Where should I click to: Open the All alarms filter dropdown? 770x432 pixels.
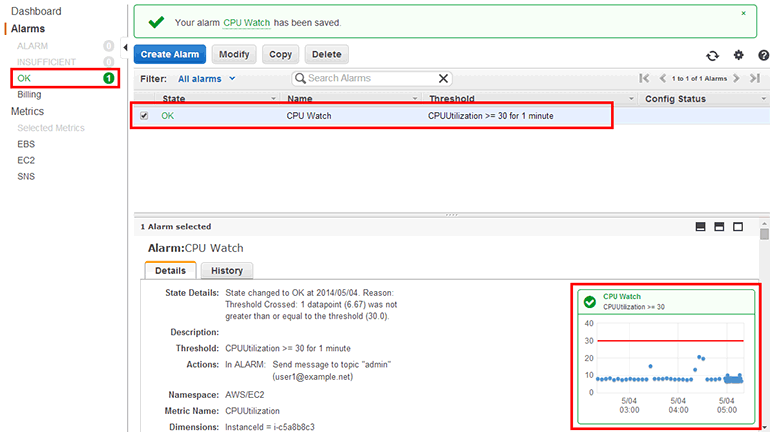pyautogui.click(x=207, y=78)
